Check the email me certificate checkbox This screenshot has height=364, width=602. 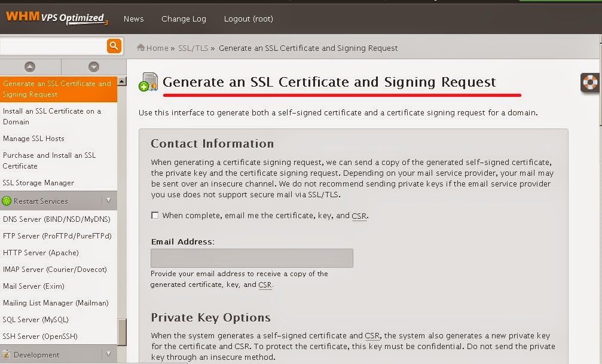[x=155, y=215]
